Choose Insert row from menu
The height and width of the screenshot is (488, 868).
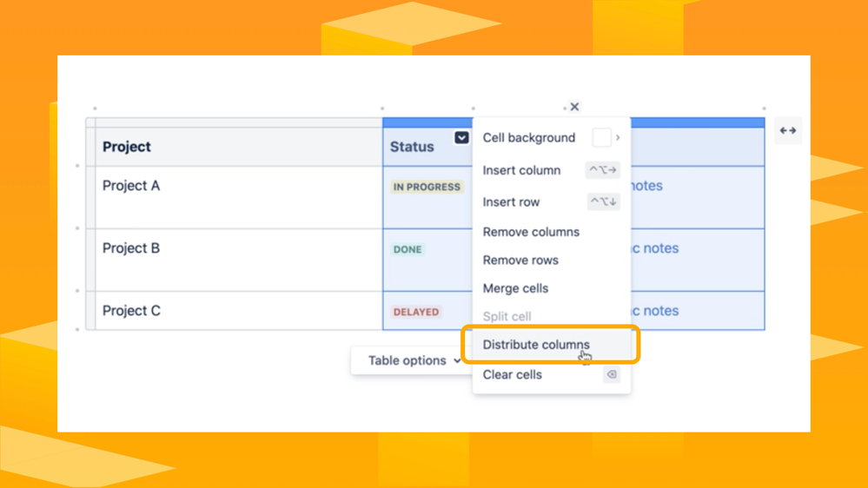[x=552, y=202]
